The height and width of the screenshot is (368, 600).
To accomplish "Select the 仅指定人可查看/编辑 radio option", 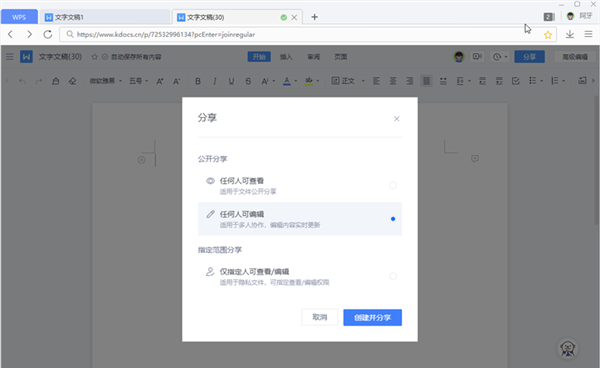I will [393, 276].
